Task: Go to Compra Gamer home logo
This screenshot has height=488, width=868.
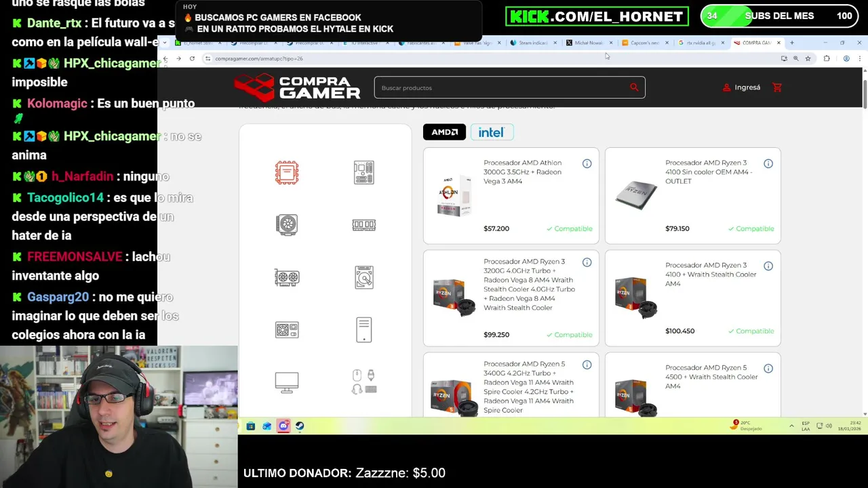Action: [297, 87]
